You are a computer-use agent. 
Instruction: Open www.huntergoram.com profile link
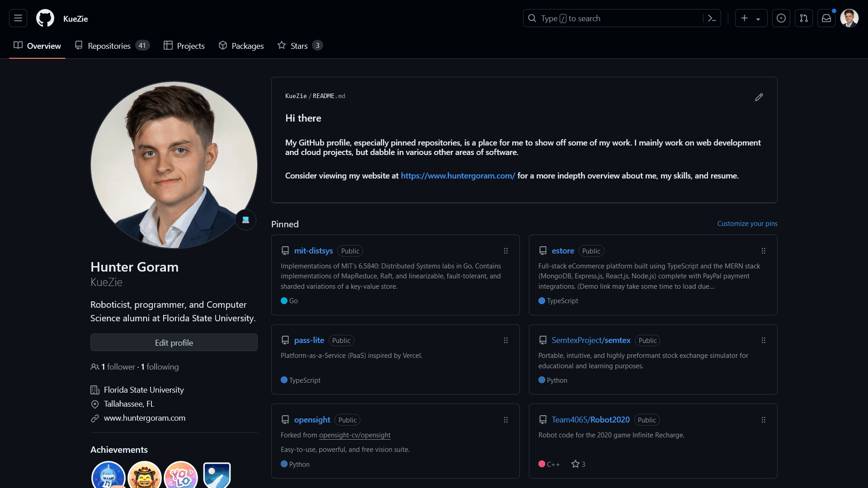point(145,418)
